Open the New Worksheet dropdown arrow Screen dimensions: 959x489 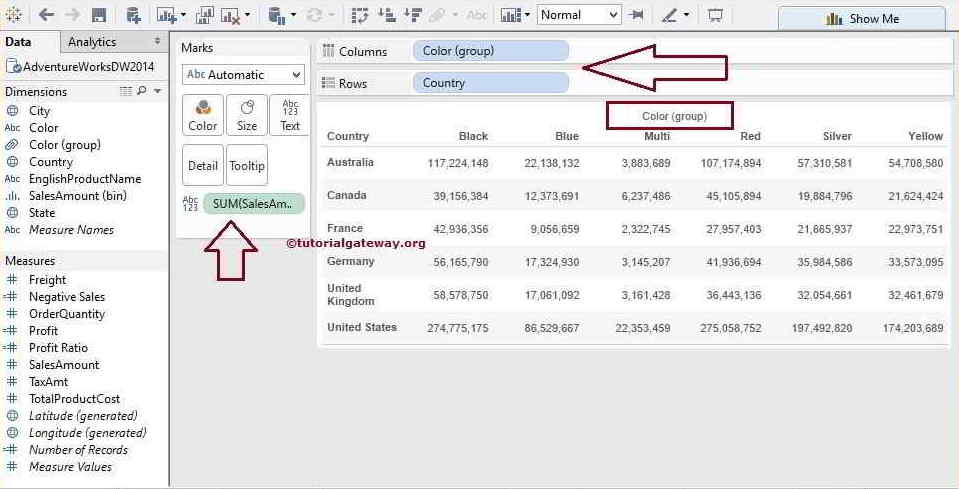pos(183,15)
